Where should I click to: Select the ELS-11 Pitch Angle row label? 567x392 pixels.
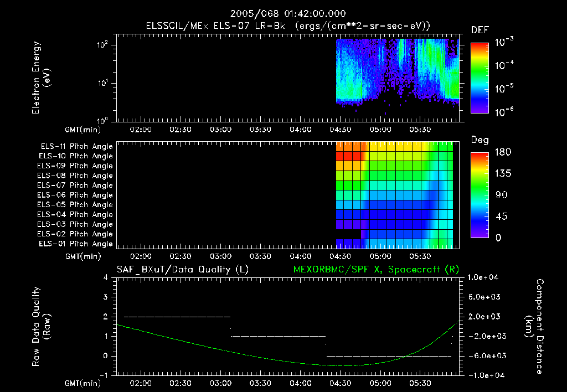tap(76, 147)
